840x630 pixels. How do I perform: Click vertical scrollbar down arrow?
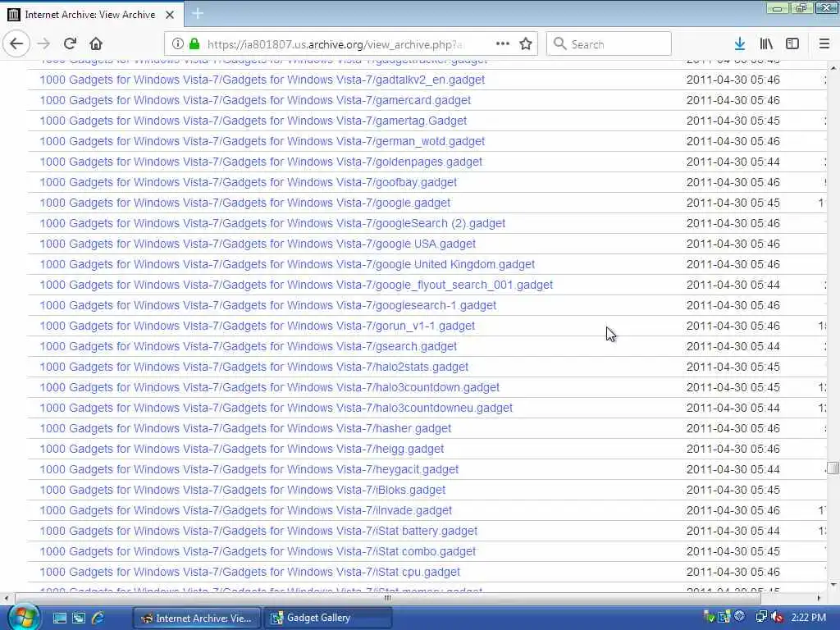(x=833, y=585)
